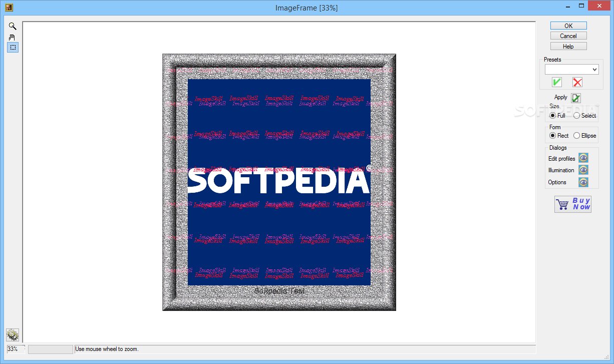Select the magnifier zoom tool
The image size is (614, 364).
(13, 27)
